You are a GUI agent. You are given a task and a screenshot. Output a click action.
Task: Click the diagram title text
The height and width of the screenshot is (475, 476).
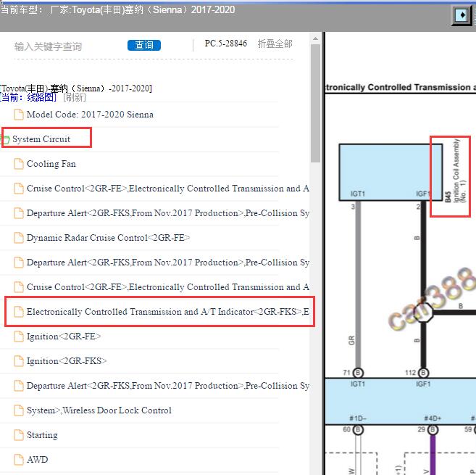click(x=400, y=88)
